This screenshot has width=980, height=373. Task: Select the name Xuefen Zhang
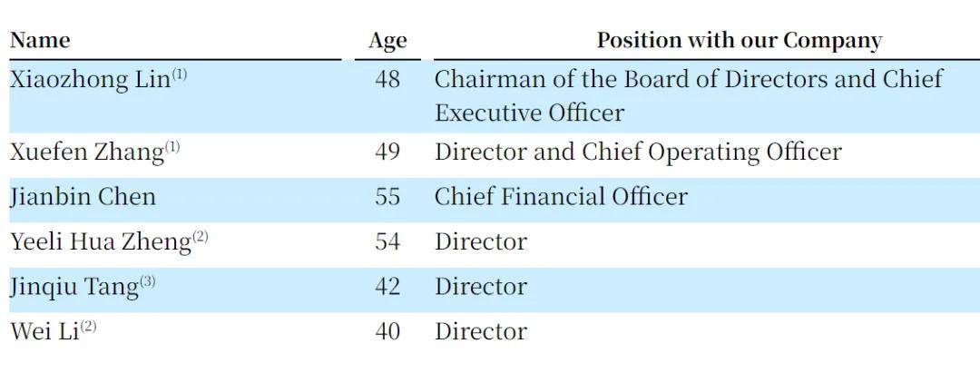[x=87, y=152]
